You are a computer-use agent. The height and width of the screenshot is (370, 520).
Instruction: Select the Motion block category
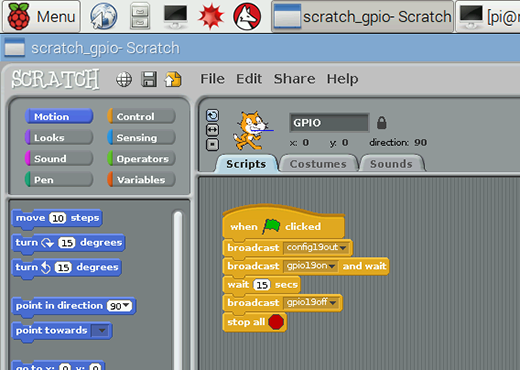pyautogui.click(x=59, y=116)
